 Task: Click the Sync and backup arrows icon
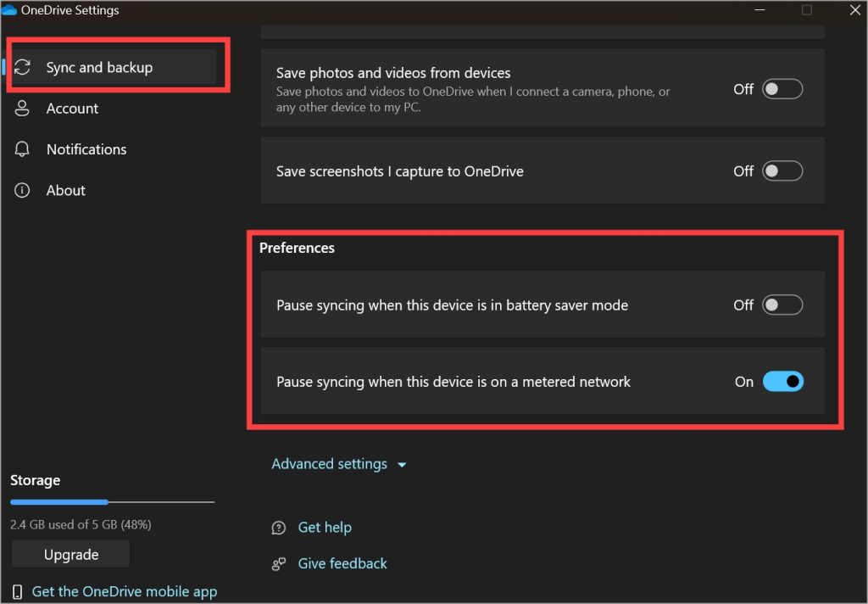[x=23, y=67]
